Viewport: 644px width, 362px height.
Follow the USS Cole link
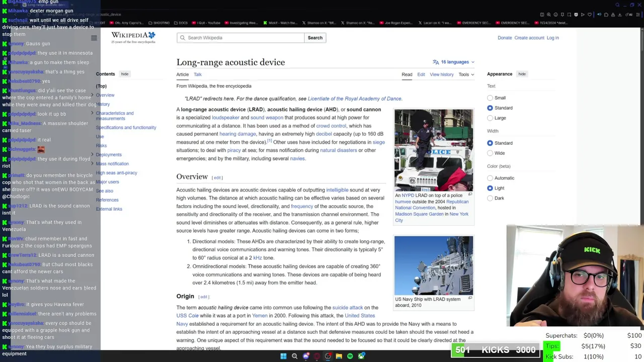(x=188, y=316)
